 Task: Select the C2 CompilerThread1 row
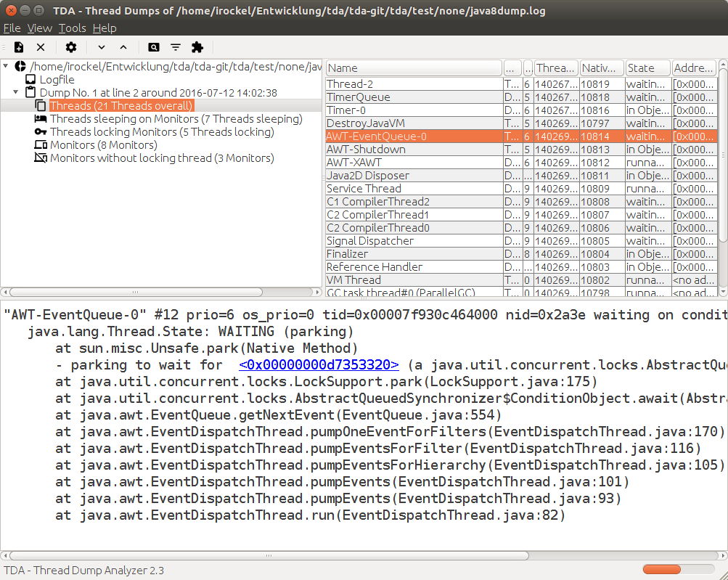521,215
